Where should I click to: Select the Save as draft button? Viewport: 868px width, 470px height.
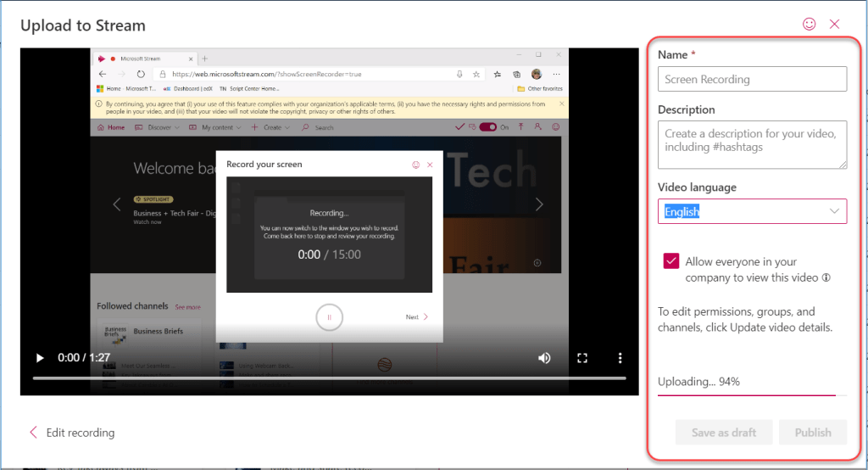(724, 433)
